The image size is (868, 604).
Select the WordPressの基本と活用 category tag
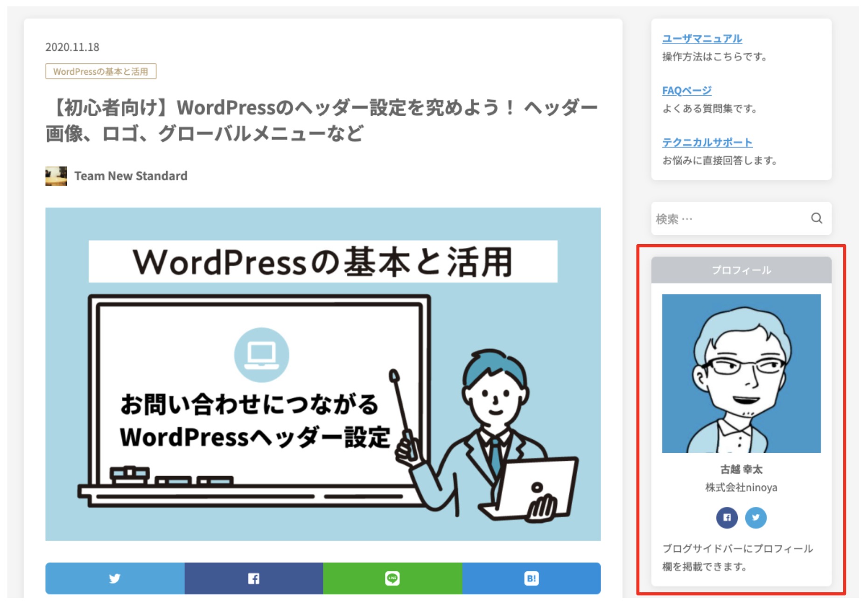pyautogui.click(x=101, y=71)
